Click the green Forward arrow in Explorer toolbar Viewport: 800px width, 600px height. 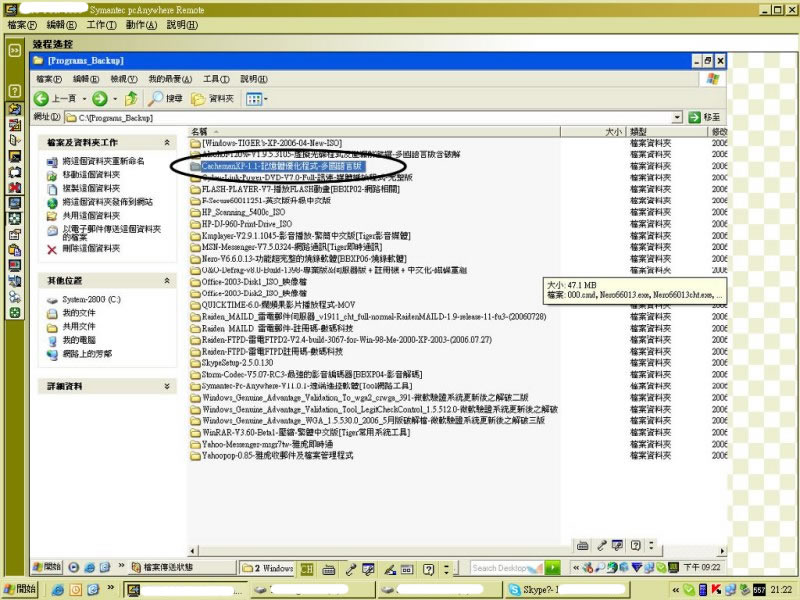pos(99,98)
